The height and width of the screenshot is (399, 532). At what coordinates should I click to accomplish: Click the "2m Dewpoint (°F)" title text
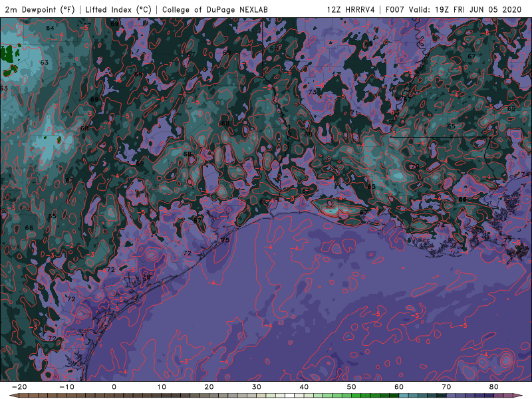pyautogui.click(x=40, y=9)
